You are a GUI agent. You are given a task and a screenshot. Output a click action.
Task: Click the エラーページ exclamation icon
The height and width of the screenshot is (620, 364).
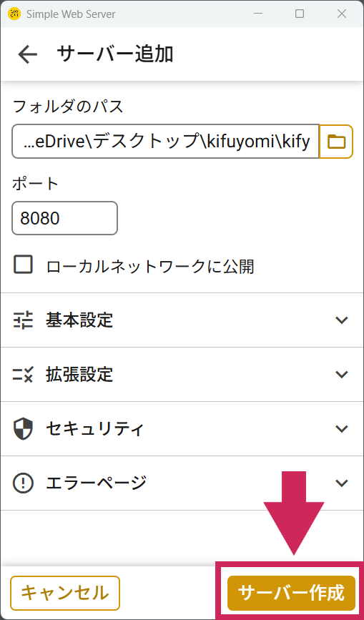point(24,483)
